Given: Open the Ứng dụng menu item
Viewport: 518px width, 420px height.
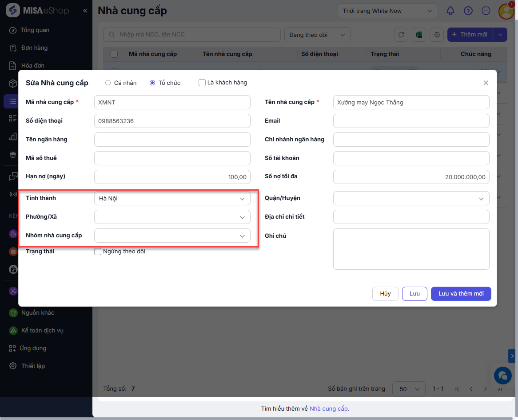Looking at the screenshot, I should (x=28, y=348).
